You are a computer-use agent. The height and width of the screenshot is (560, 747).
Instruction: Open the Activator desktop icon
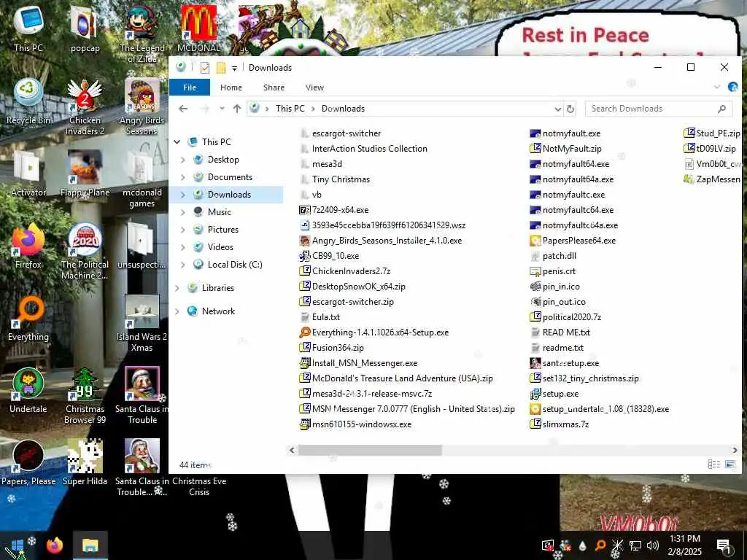click(28, 174)
